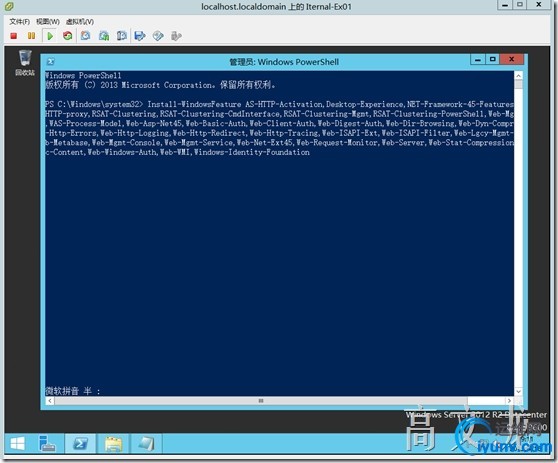Open File Explorer from the taskbar
The image size is (558, 463).
[x=114, y=444]
